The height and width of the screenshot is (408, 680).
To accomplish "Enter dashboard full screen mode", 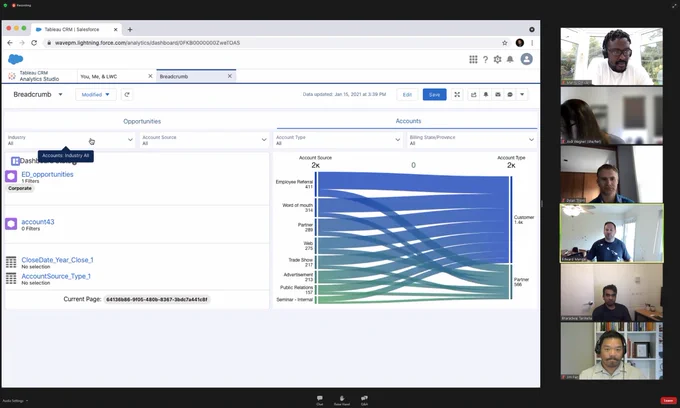I will (x=457, y=95).
